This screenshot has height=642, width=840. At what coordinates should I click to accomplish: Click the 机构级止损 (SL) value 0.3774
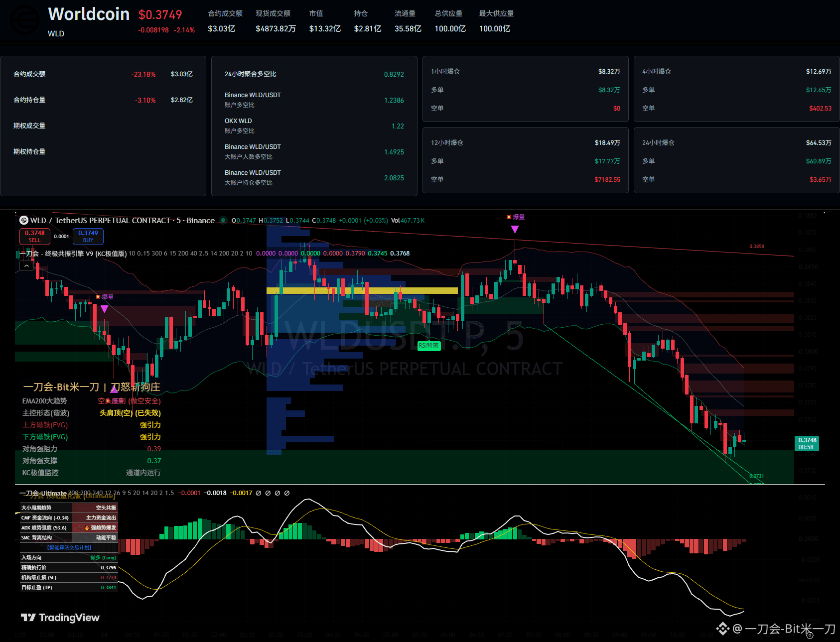(109, 578)
